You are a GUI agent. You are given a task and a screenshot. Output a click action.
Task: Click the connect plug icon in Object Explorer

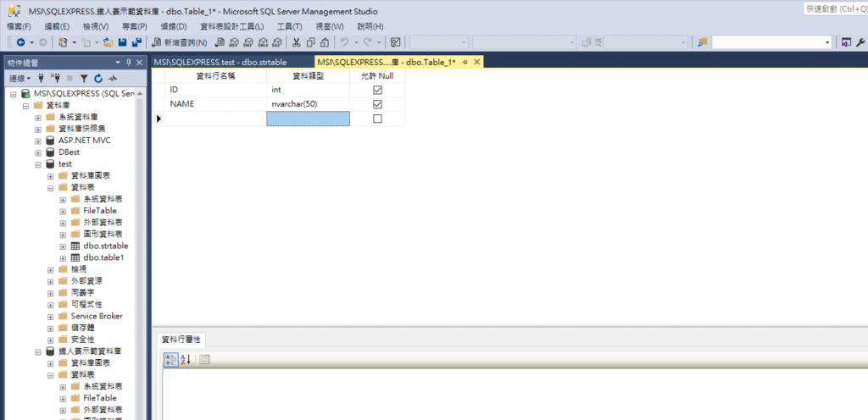pyautogui.click(x=41, y=79)
